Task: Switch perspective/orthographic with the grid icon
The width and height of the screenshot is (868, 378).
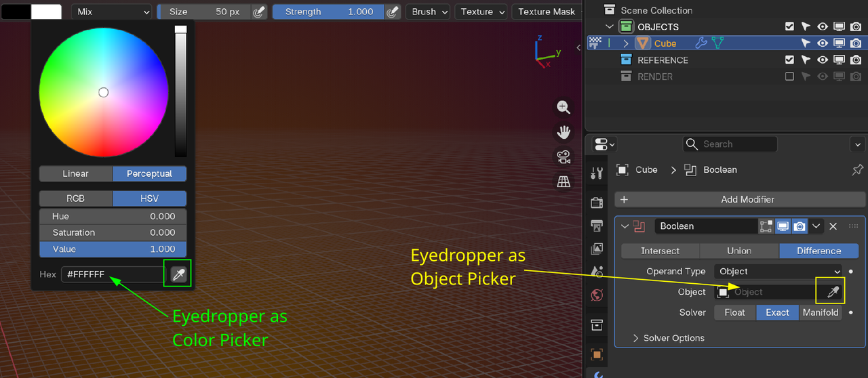Action: [564, 182]
